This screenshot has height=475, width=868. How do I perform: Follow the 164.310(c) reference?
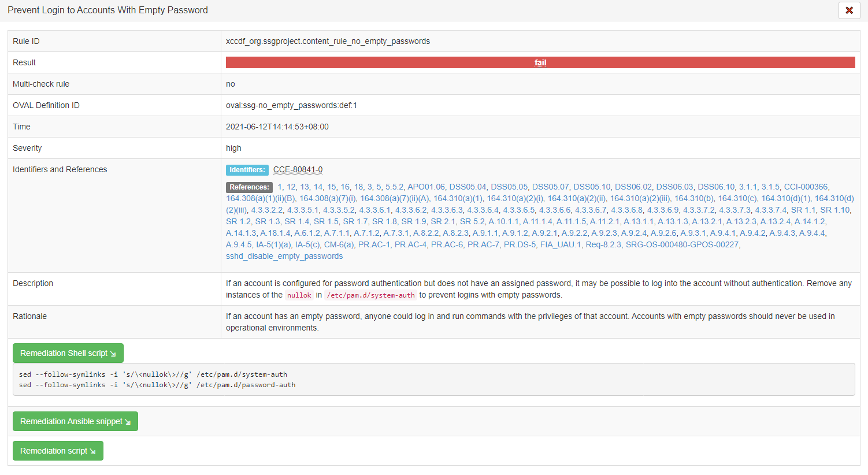click(x=737, y=198)
